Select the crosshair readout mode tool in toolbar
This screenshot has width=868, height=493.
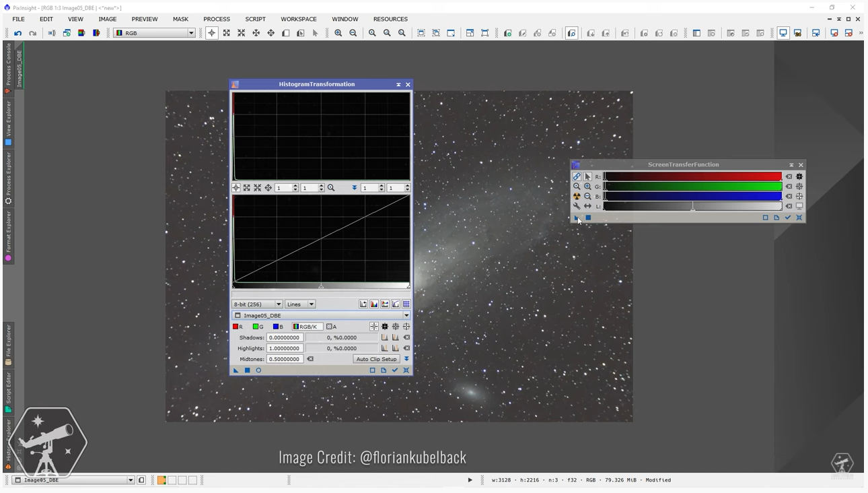point(212,33)
